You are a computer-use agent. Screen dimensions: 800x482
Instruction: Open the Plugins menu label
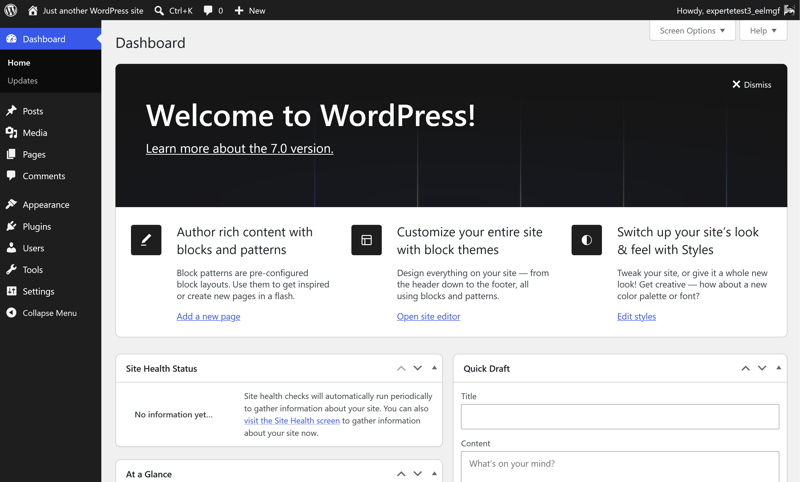37,226
